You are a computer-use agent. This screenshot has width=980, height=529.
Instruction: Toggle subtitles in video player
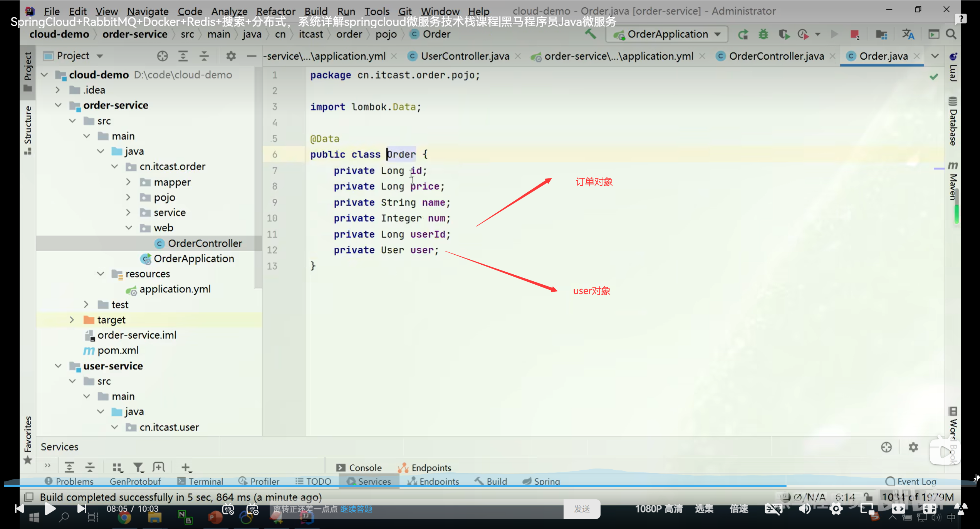pyautogui.click(x=773, y=509)
